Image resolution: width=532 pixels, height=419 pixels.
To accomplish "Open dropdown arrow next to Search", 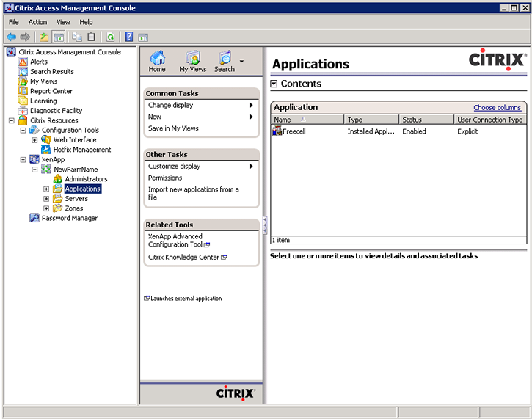I will point(241,62).
